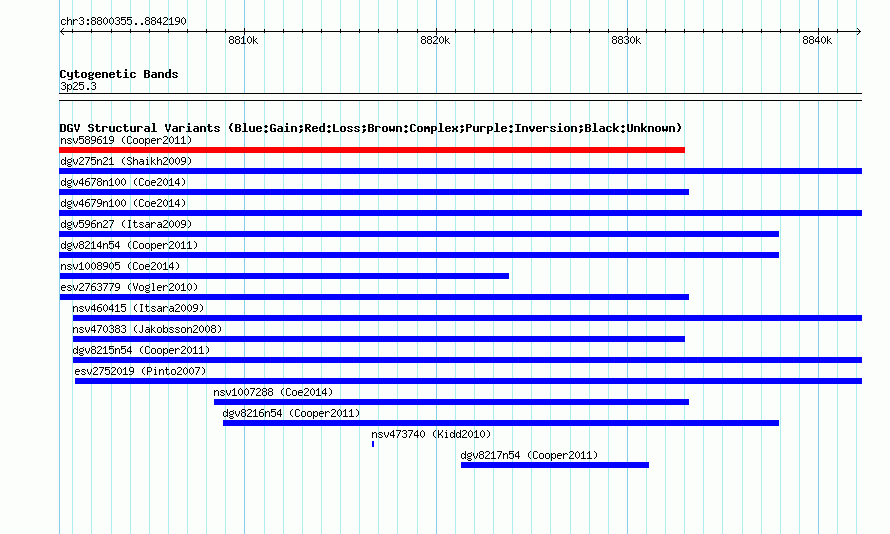Click the ruler's left end arrow

coord(62,31)
